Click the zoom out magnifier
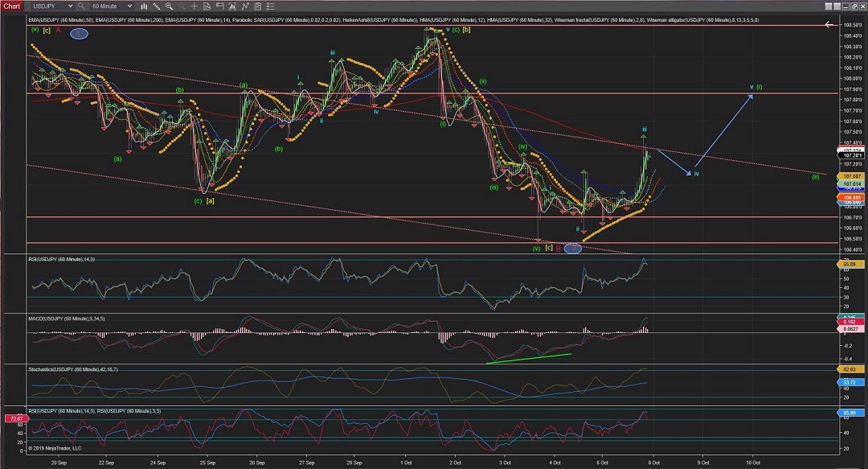 click(182, 6)
